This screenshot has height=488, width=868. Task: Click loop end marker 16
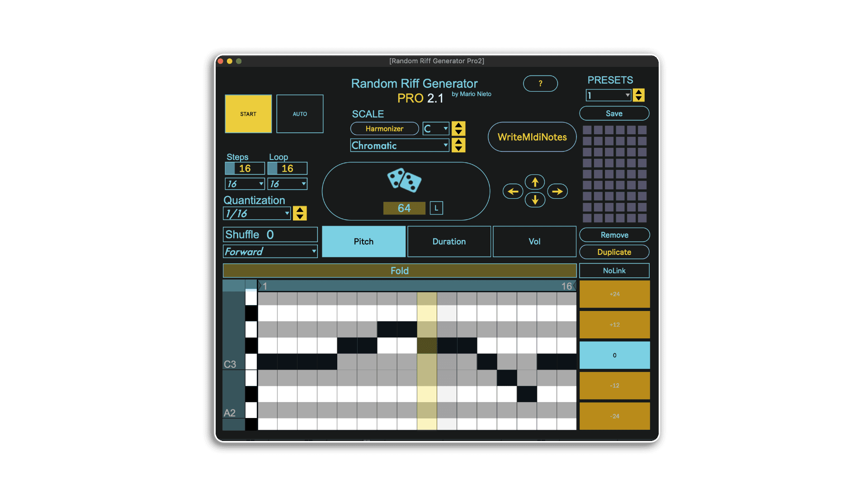568,286
